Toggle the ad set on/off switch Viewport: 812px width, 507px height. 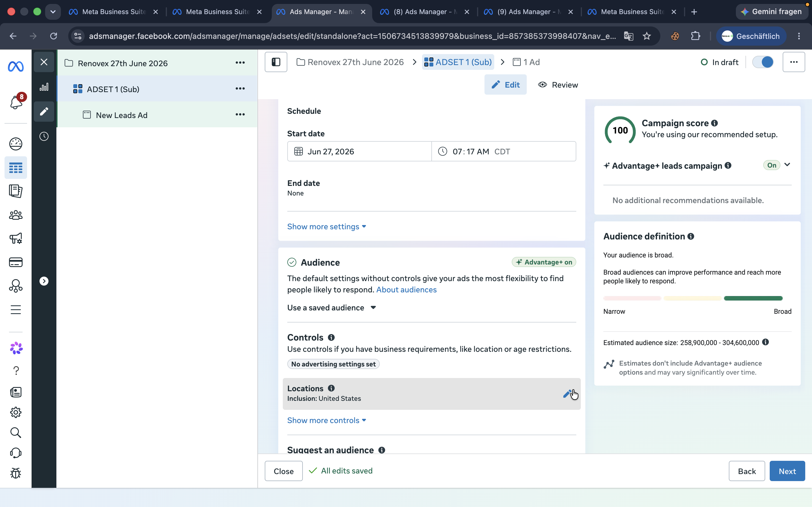[x=763, y=62]
